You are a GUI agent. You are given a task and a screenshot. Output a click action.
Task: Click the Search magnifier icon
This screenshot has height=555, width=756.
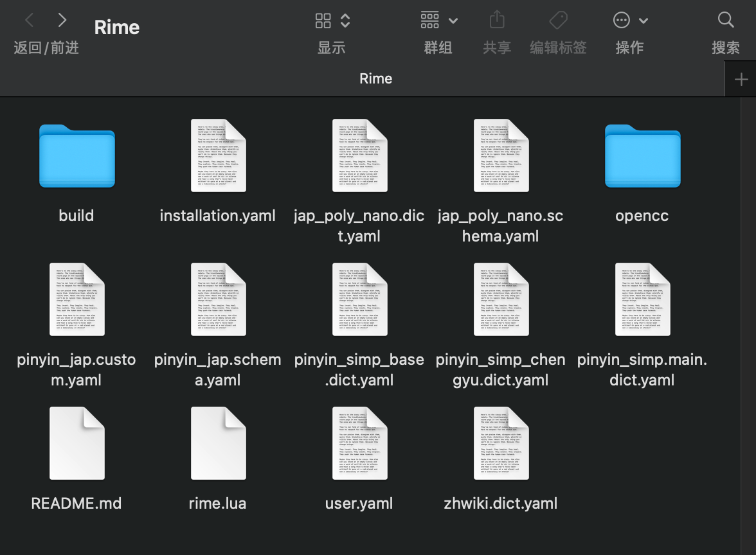click(725, 20)
